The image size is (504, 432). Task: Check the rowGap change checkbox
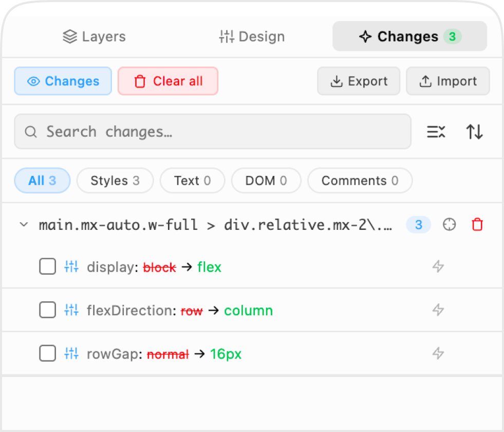point(48,353)
